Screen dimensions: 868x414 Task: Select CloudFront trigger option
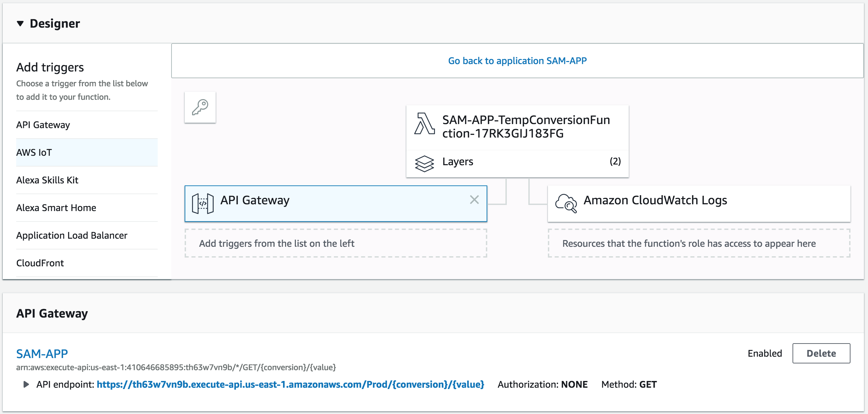pos(40,263)
